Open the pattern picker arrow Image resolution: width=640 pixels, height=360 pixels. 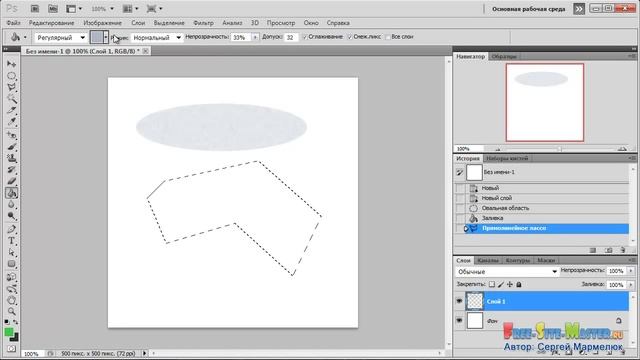pyautogui.click(x=106, y=37)
